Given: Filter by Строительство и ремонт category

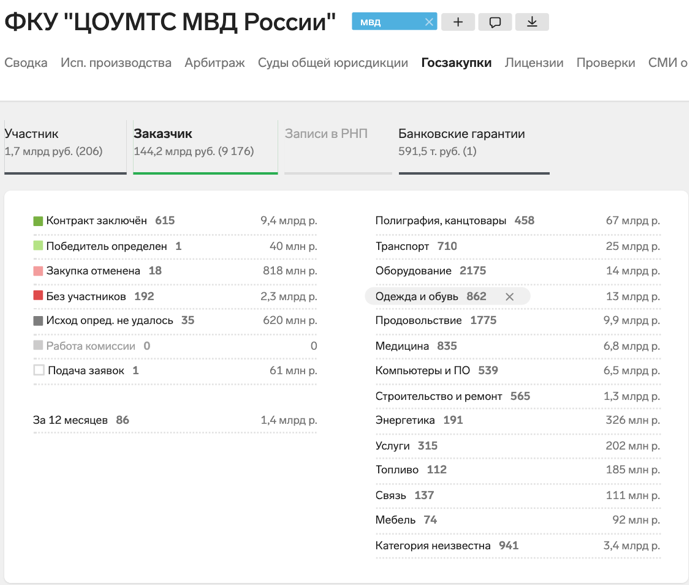Looking at the screenshot, I should coord(518,396).
